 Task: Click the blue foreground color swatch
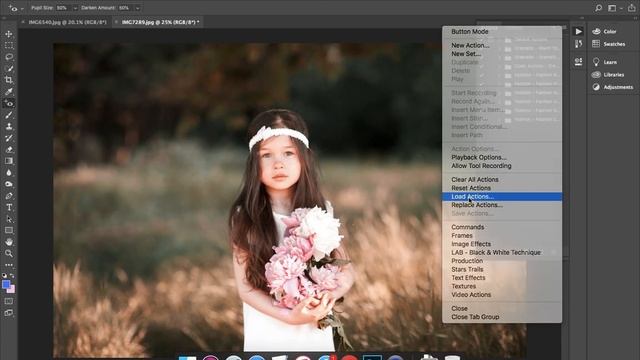click(6, 284)
